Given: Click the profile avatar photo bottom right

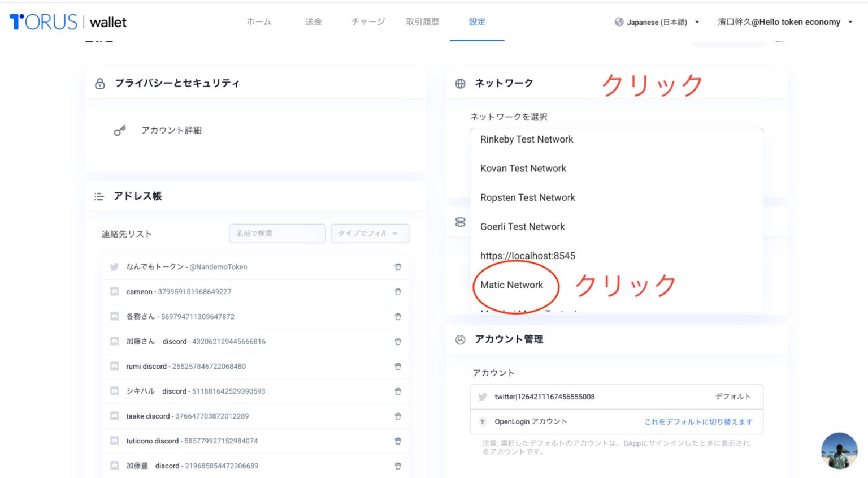Looking at the screenshot, I should 839,450.
